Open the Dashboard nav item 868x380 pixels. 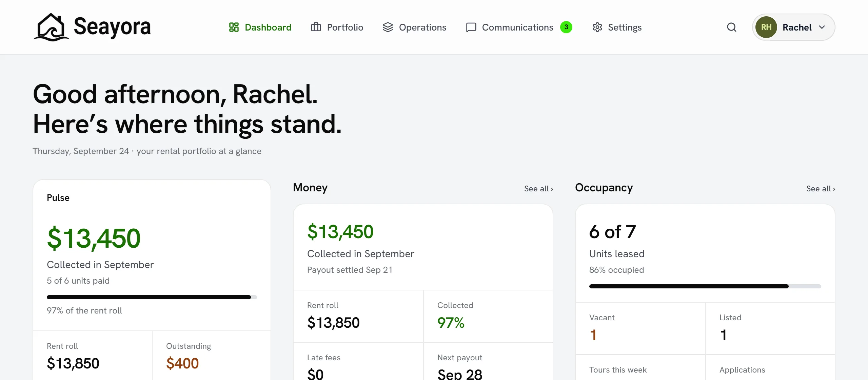coord(260,27)
